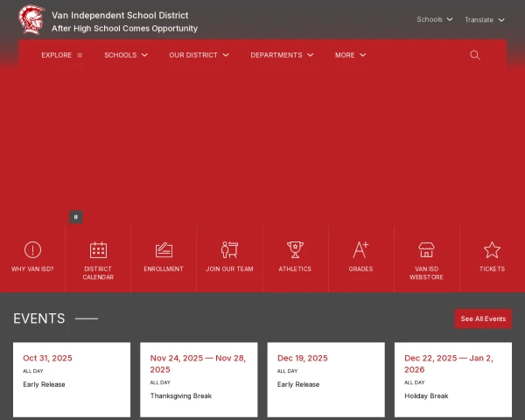Select the Oct 31 Early Release event card
Image resolution: width=525 pixels, height=420 pixels.
click(72, 376)
